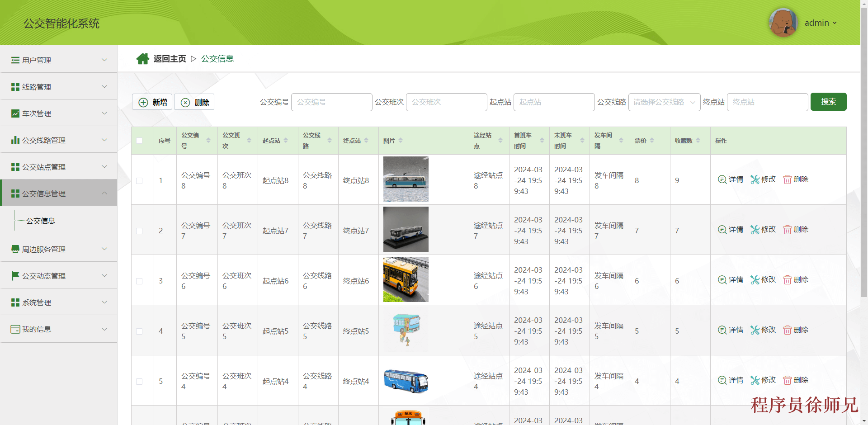Select 公交信息 in the sidebar menu
The image size is (868, 425).
[41, 221]
